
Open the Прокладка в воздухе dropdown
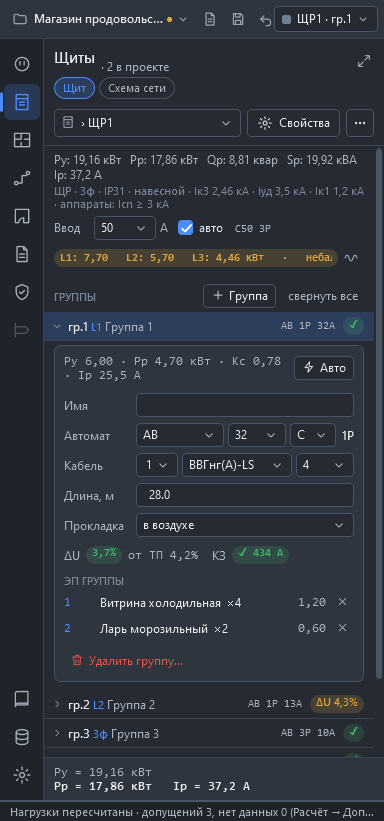pyautogui.click(x=245, y=525)
